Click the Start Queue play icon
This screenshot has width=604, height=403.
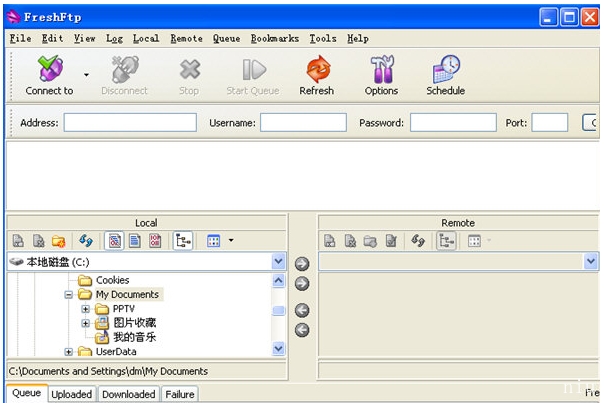(254, 69)
